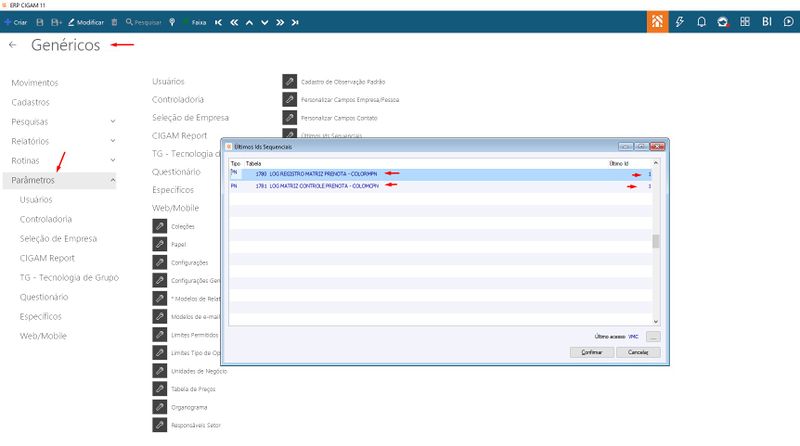Click the dialog list scrollbar thumb
Viewport: 800px width, 446px height.
pos(656,241)
